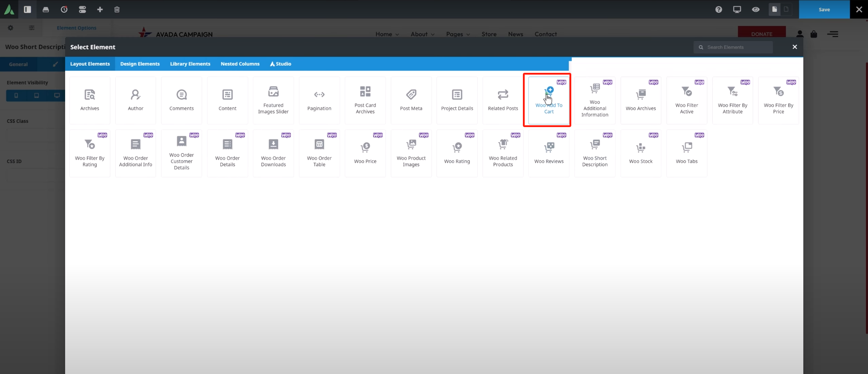Image resolution: width=868 pixels, height=374 pixels.
Task: Add the Pagination element
Action: pos(319,100)
